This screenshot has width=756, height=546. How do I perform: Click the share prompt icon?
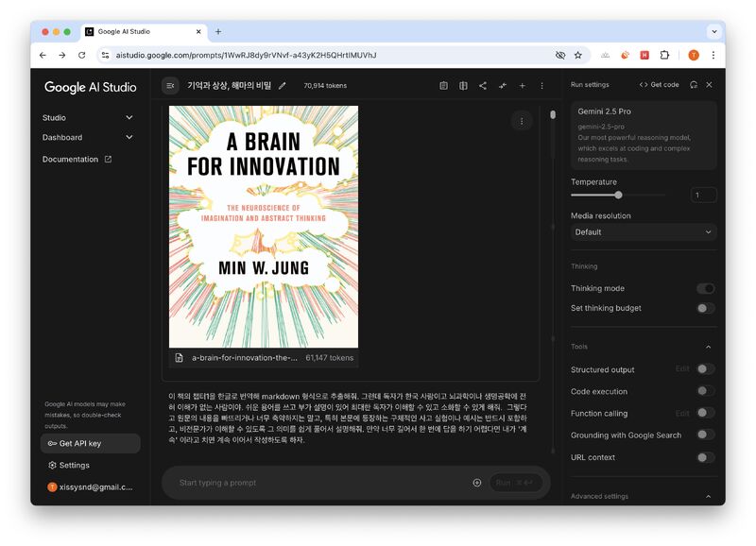(483, 86)
